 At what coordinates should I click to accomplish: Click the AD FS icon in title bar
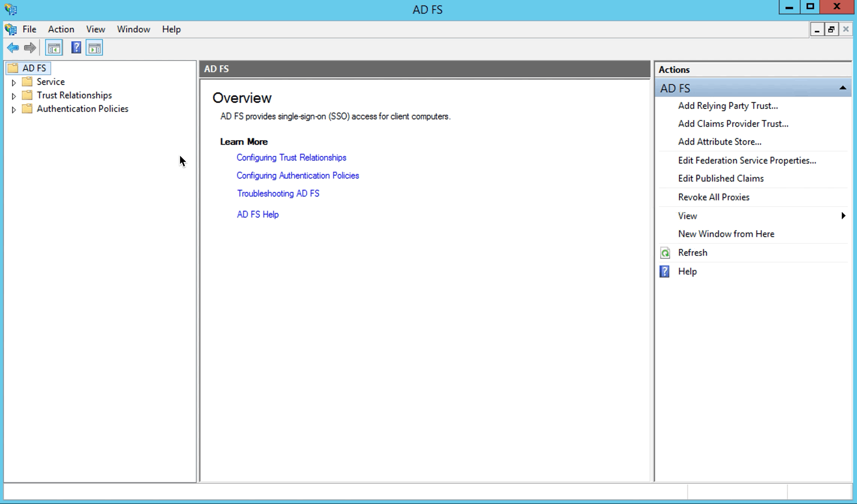point(11,9)
